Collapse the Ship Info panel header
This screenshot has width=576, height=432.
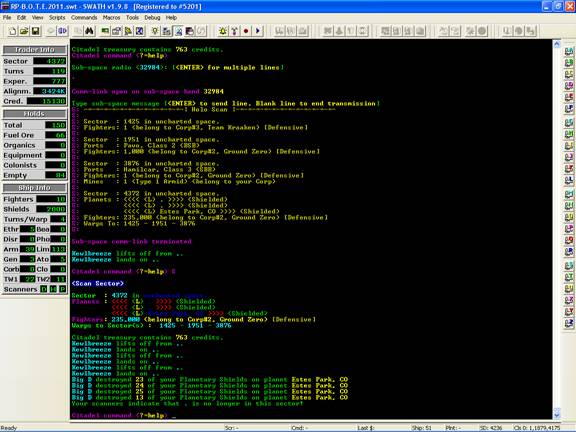point(35,188)
